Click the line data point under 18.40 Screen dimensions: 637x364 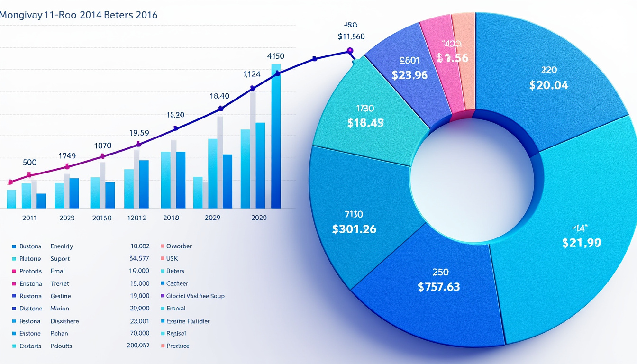click(220, 109)
